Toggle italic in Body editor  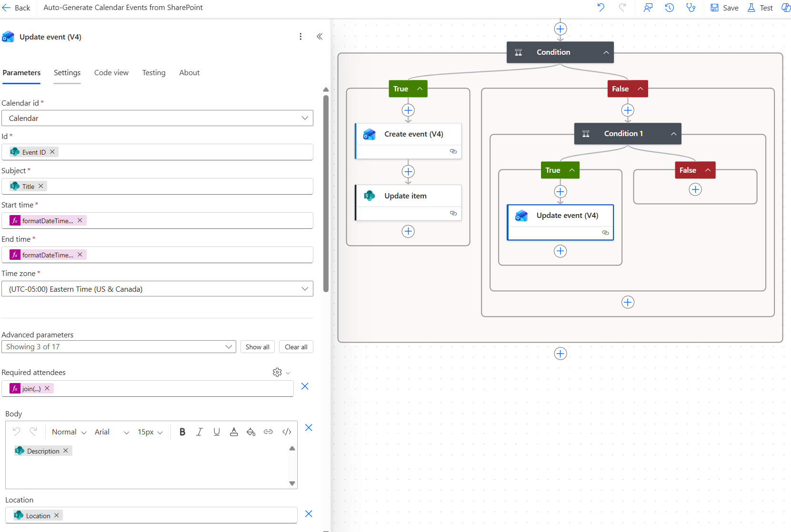[200, 432]
